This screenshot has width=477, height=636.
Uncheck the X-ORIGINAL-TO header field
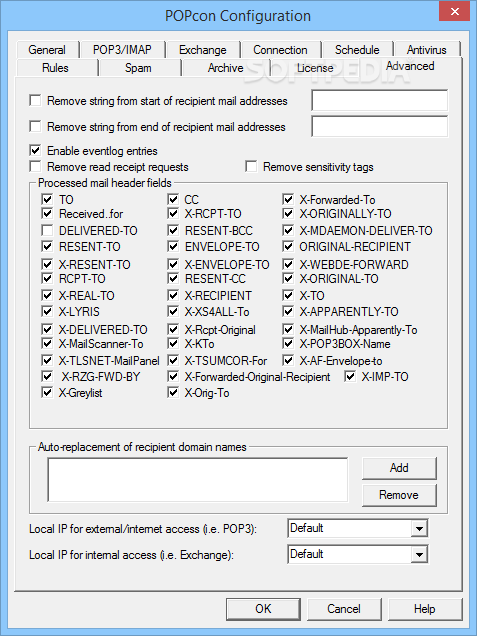[288, 279]
